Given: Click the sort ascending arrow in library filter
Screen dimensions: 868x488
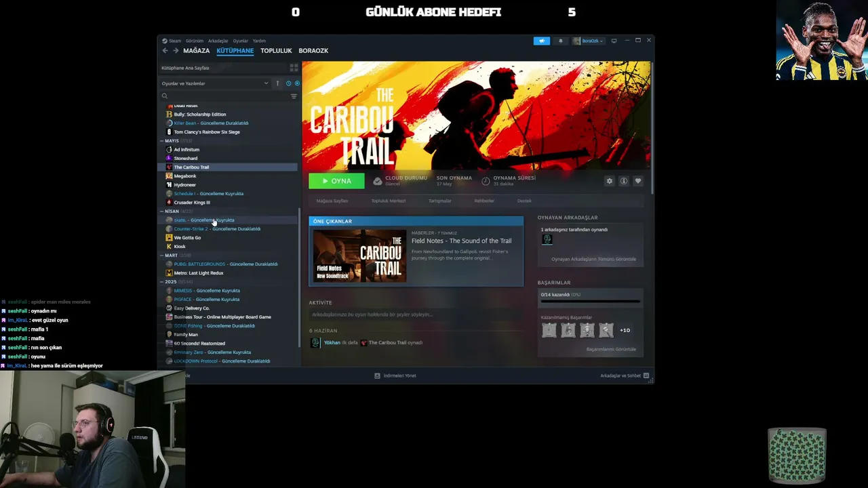Looking at the screenshot, I should pyautogui.click(x=277, y=83).
